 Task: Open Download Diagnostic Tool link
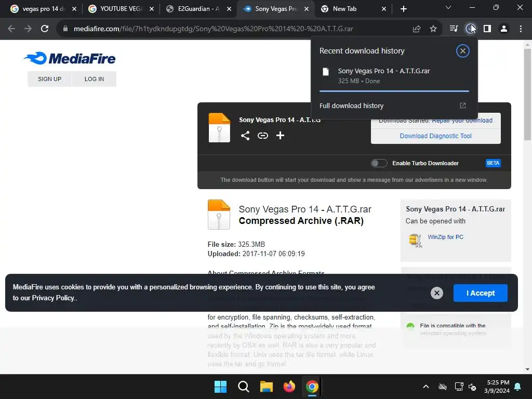(x=436, y=136)
